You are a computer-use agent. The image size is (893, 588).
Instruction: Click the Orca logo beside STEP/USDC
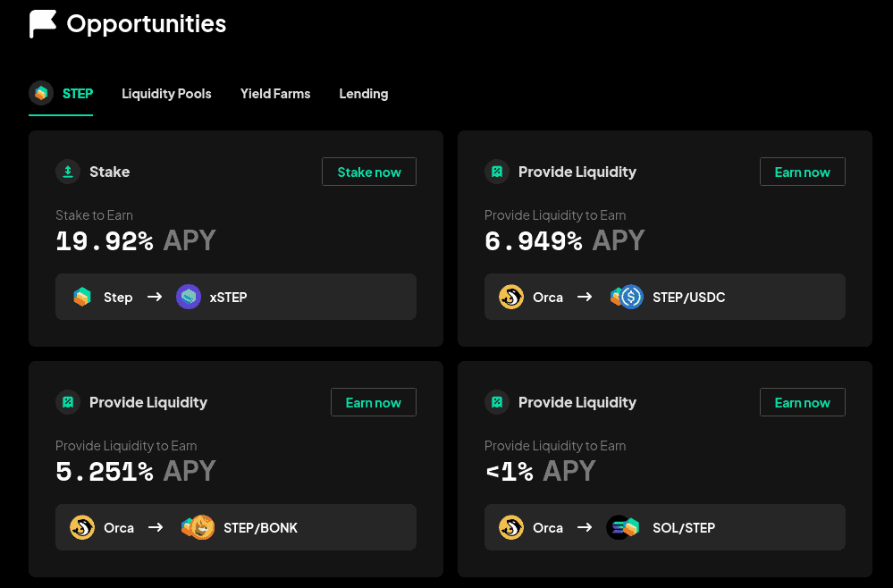coord(510,297)
